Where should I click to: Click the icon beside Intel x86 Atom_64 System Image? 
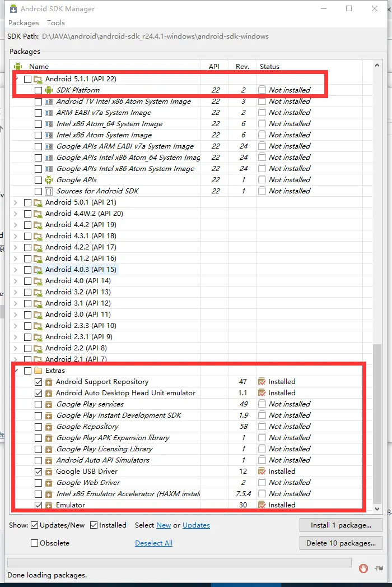49,124
